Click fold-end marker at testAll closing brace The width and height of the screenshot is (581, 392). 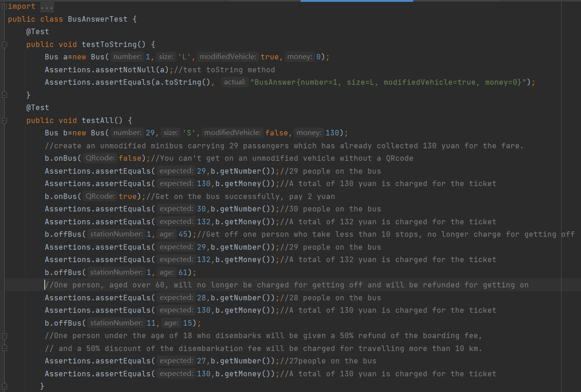click(4, 386)
